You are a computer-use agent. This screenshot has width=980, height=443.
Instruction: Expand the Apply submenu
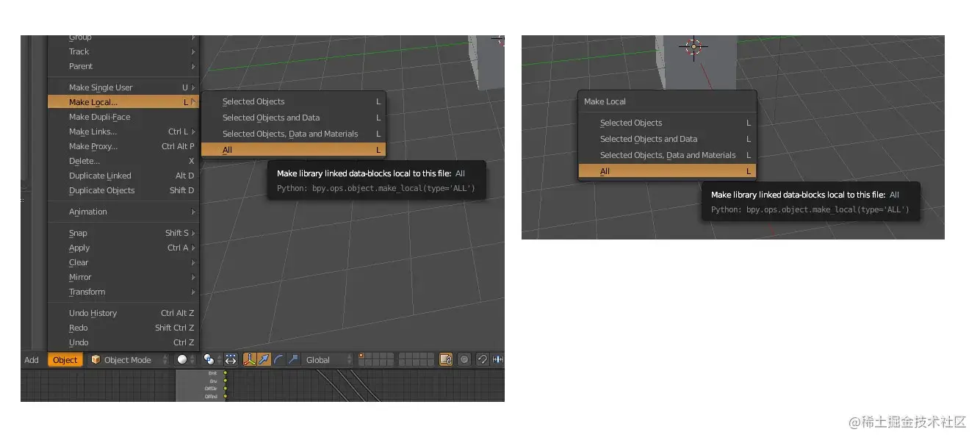pos(123,248)
